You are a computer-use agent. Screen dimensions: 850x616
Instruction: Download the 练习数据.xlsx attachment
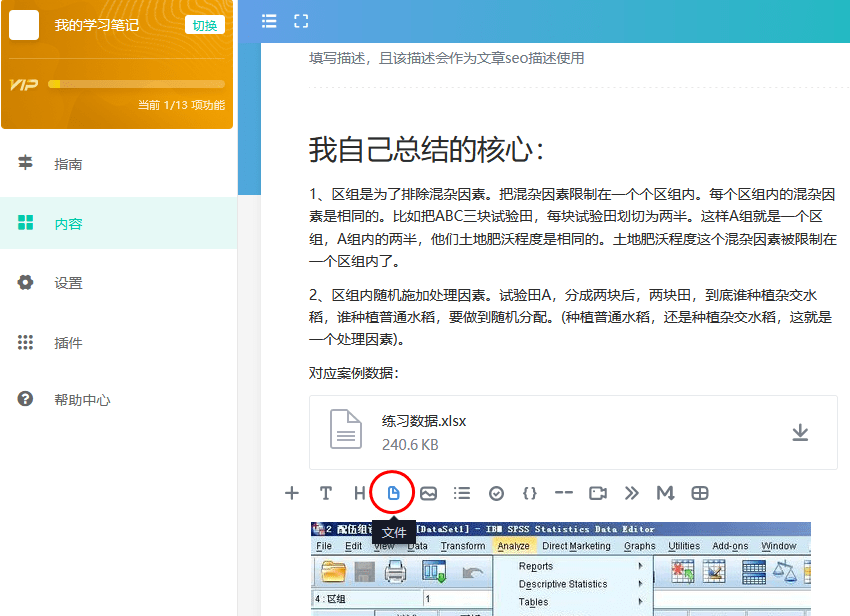pos(799,431)
